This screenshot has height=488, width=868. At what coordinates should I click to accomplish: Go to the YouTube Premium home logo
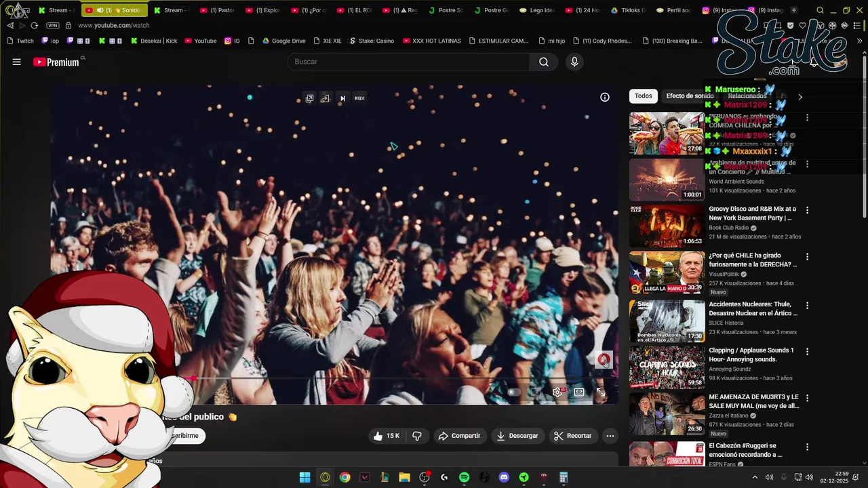pyautogui.click(x=58, y=62)
